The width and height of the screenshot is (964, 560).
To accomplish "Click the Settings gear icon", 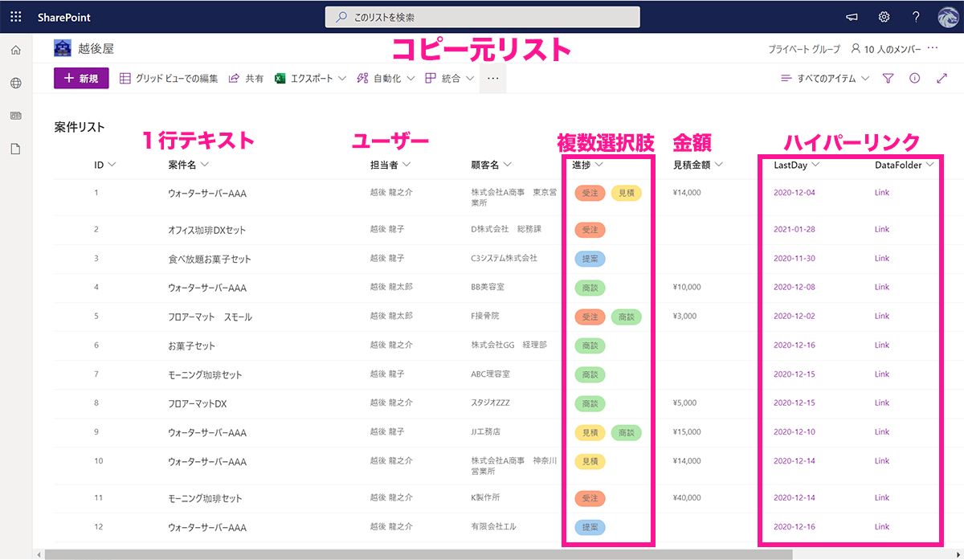I will [x=884, y=17].
